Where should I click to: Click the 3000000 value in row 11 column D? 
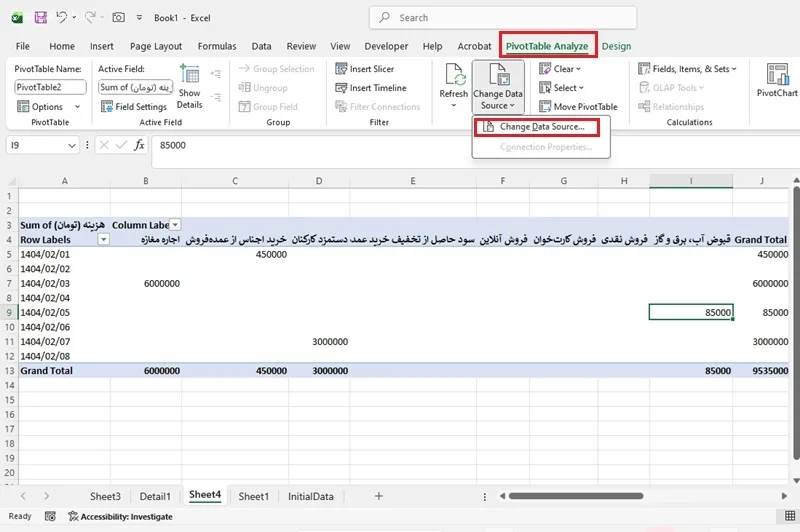click(x=319, y=342)
